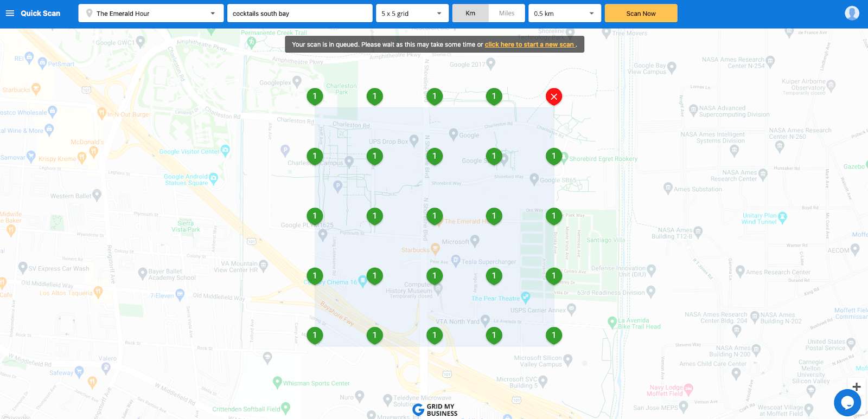
Task: Switch distance units to Km
Action: [x=470, y=13]
